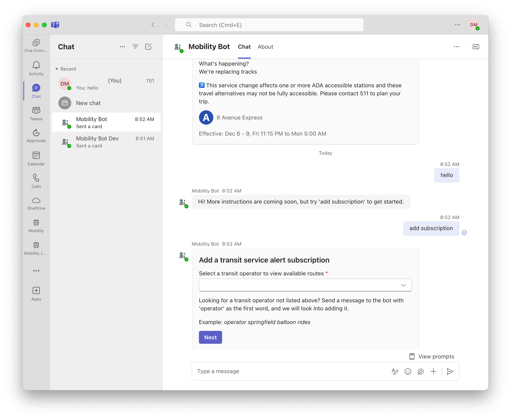Click the emoji picker icon in message bar
Viewport: 511px width, 420px height.
click(408, 371)
